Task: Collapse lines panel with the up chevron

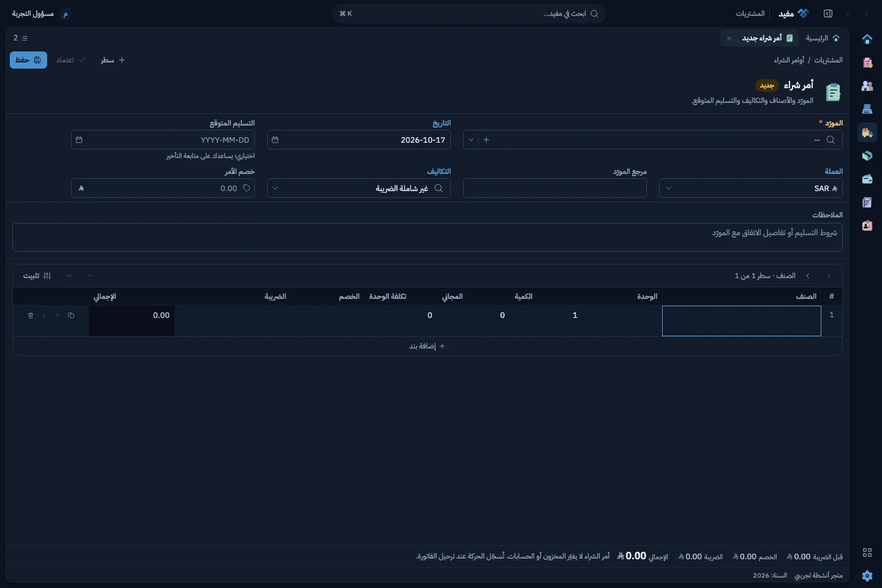Action: click(x=90, y=276)
